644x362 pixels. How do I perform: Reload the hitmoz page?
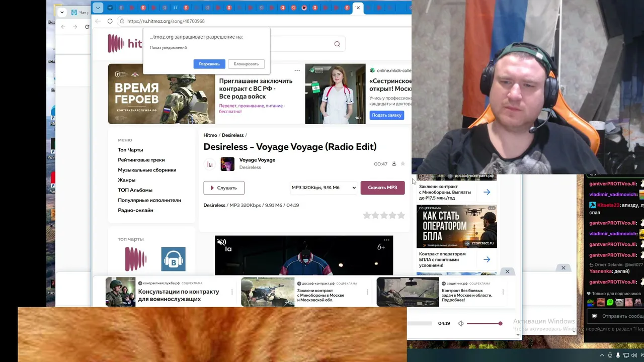point(110,21)
